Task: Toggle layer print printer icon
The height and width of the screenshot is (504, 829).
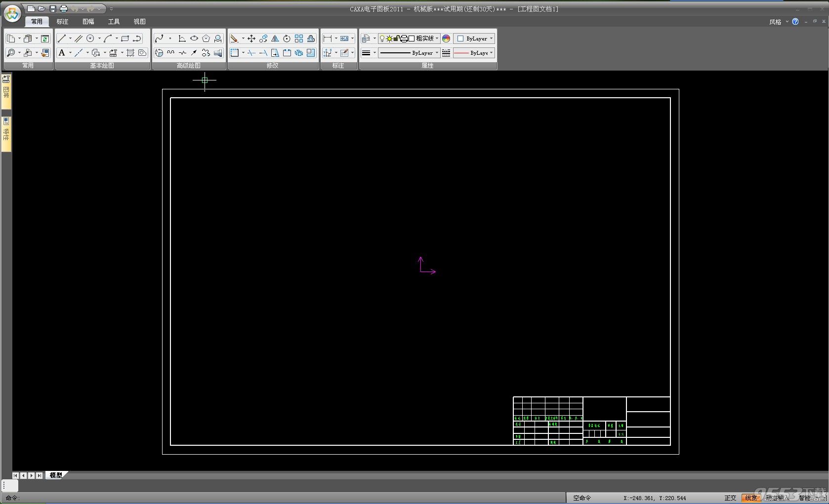Action: (404, 39)
